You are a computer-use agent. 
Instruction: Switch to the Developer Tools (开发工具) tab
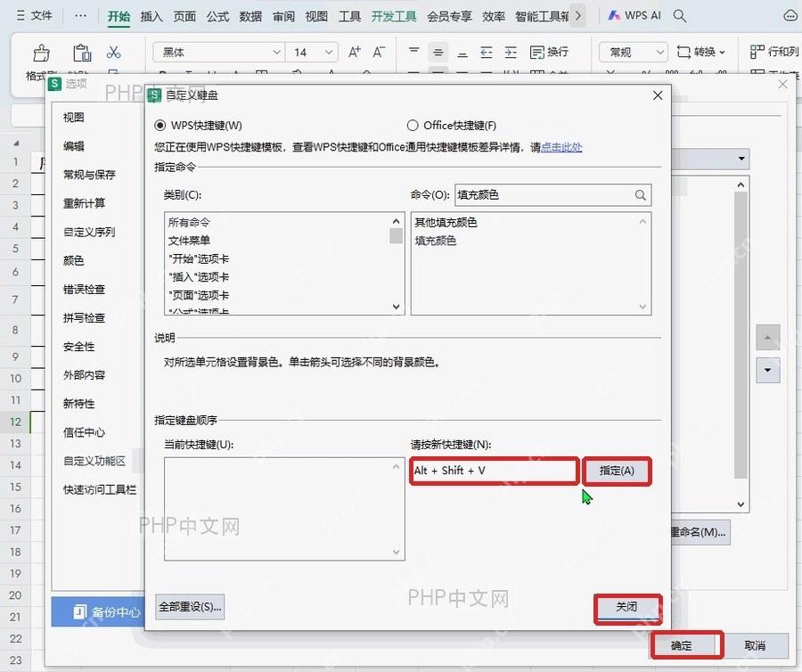pos(394,16)
